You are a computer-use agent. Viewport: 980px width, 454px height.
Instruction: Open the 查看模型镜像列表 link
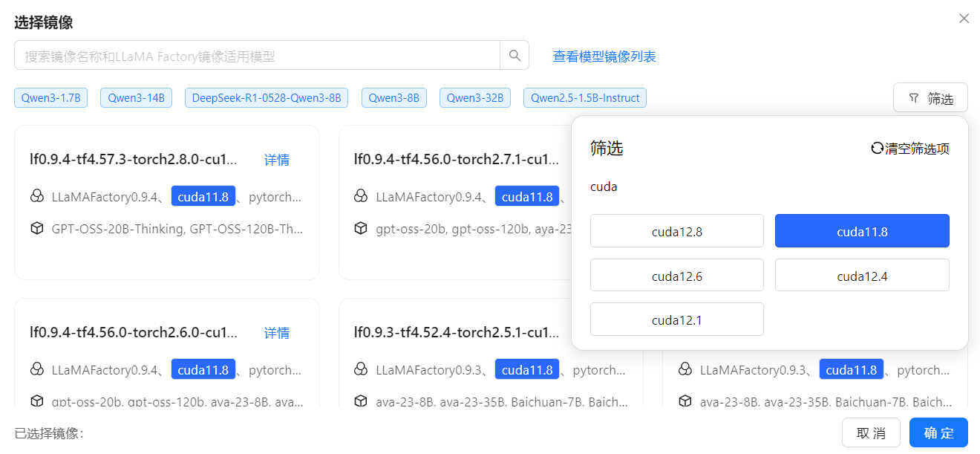(x=604, y=56)
